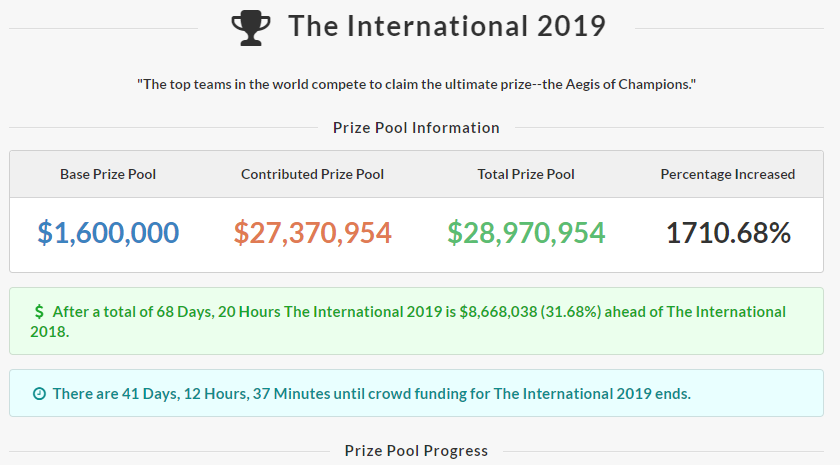Click the Aegis of Champions quote text
The image size is (840, 465).
pyautogui.click(x=416, y=84)
